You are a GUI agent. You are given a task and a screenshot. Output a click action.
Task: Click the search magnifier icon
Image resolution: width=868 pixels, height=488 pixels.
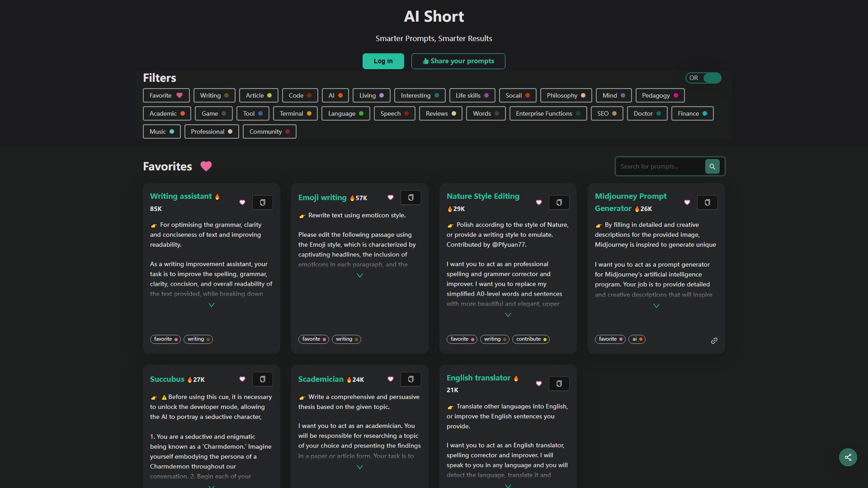(x=712, y=167)
